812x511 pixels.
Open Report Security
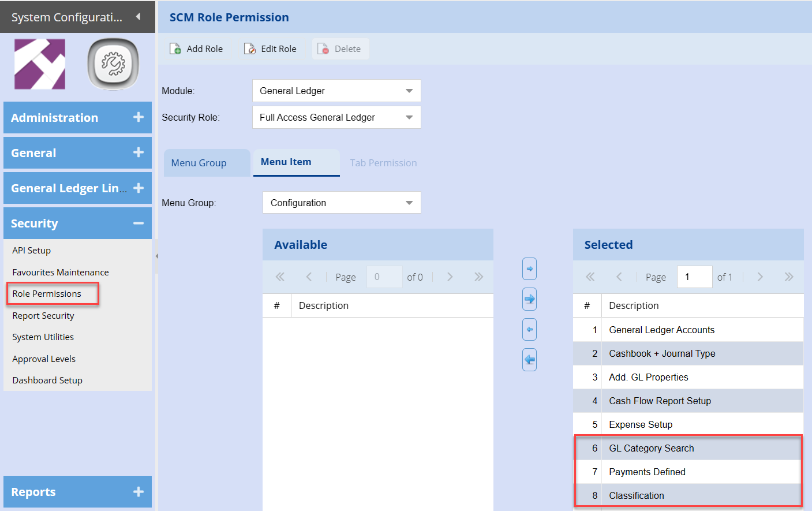click(x=43, y=316)
